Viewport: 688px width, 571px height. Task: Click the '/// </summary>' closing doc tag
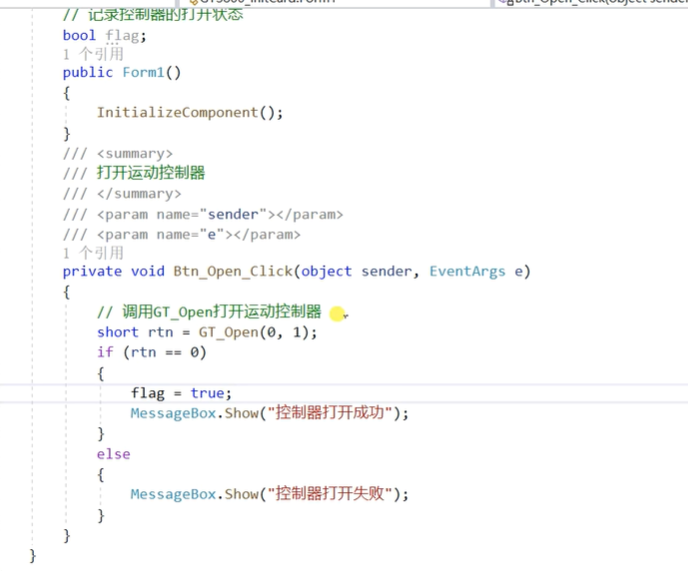click(x=122, y=194)
